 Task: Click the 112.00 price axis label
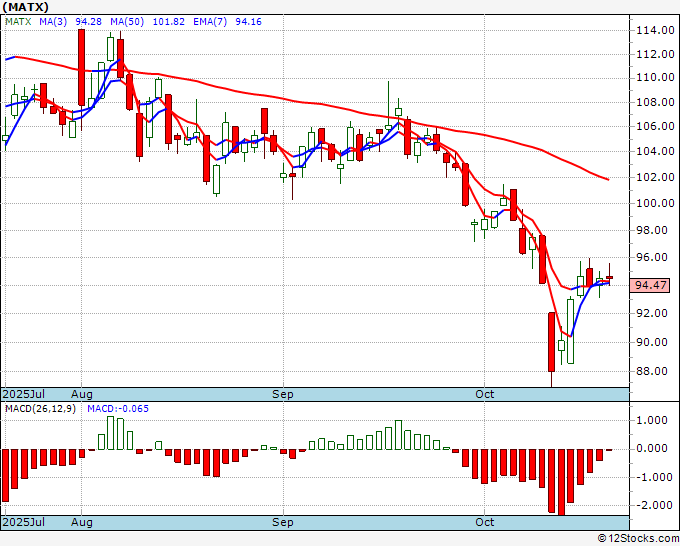[655, 54]
